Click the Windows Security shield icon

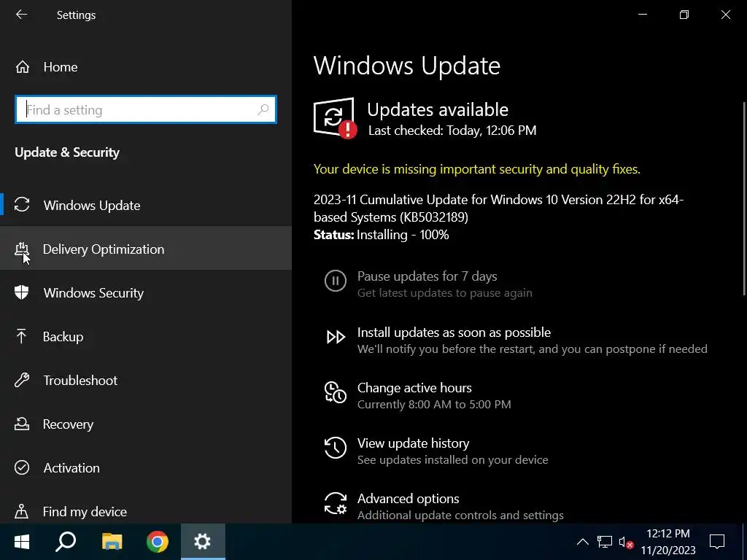point(22,292)
